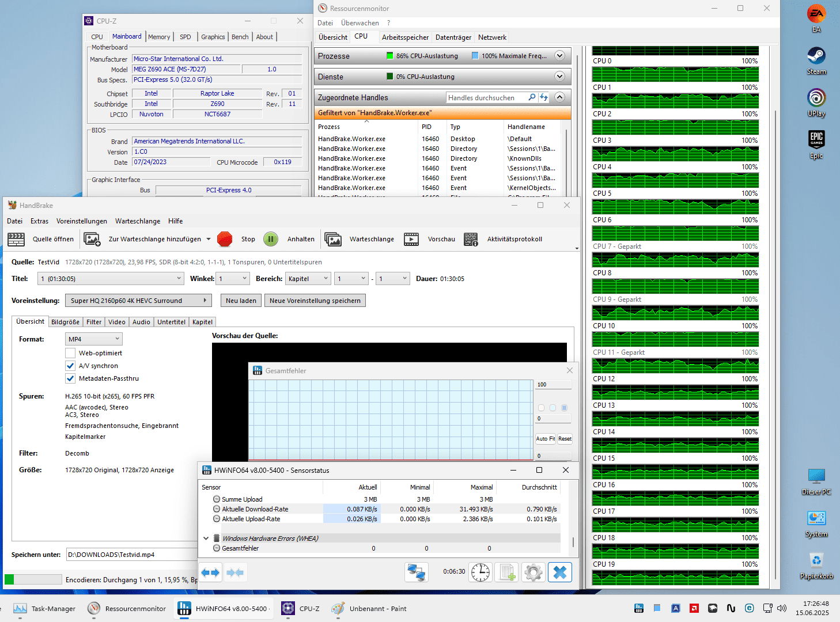The image size is (840, 622).
Task: Click the volume speaker tray icon
Action: (782, 608)
